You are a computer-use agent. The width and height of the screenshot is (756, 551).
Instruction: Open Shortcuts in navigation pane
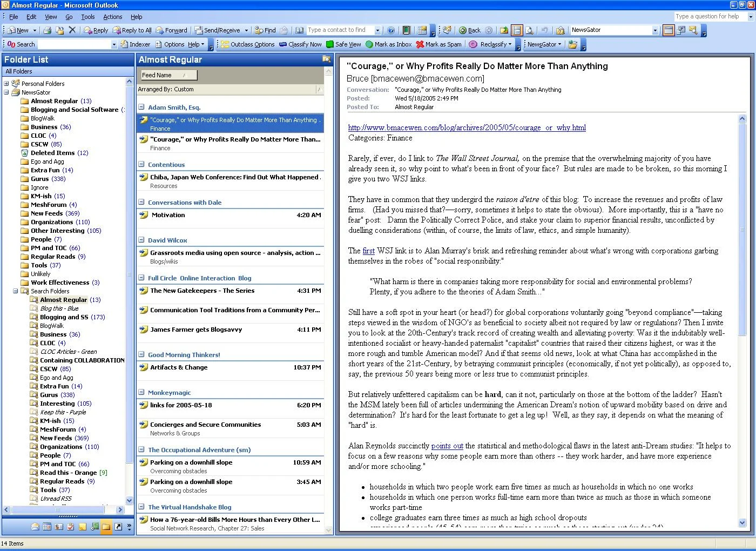pos(118,527)
